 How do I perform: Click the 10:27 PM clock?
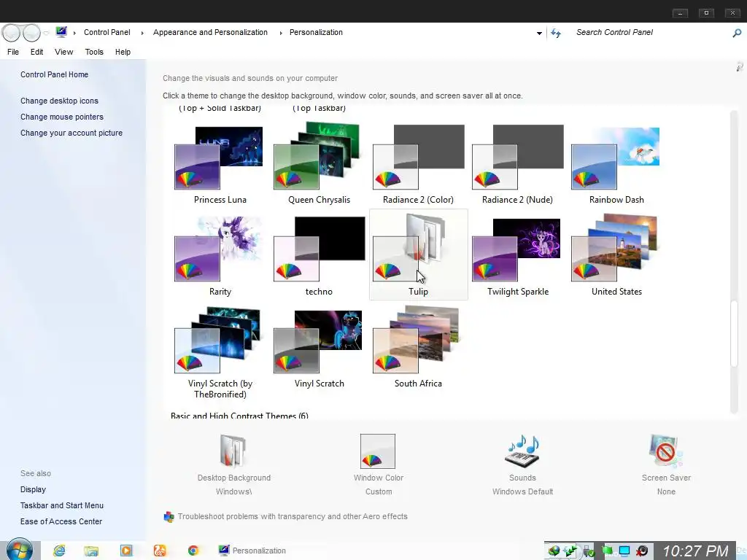pyautogui.click(x=695, y=551)
